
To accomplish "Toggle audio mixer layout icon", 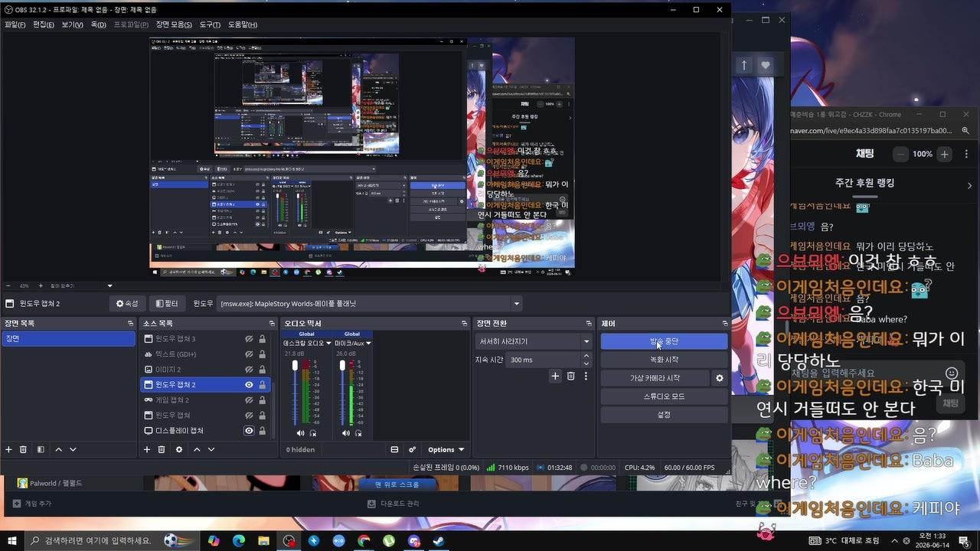I will point(394,449).
